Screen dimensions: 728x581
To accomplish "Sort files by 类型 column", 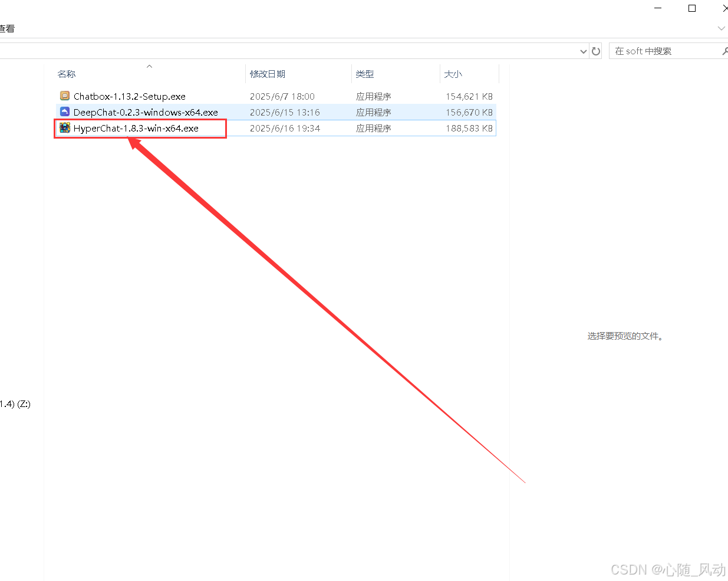I will (x=365, y=74).
